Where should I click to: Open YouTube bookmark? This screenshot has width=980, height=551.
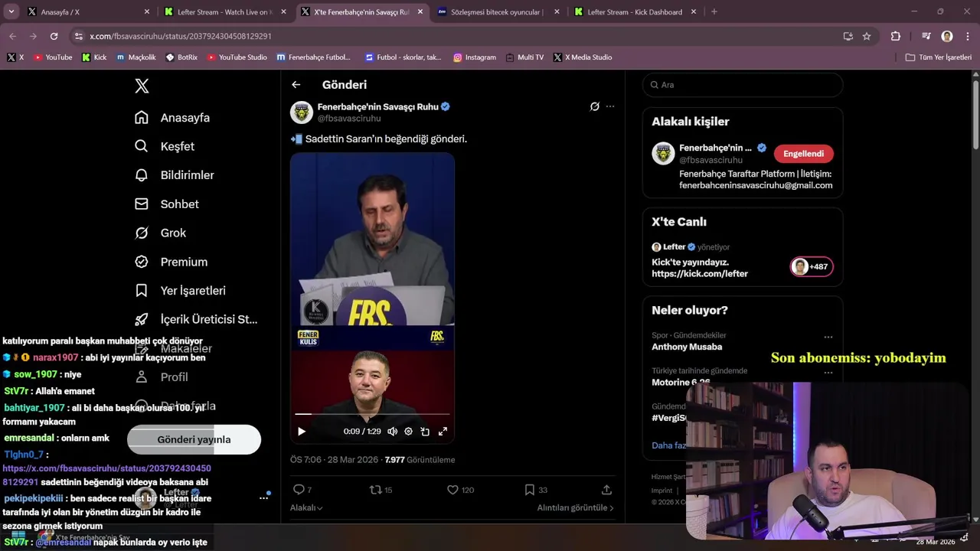tap(53, 57)
